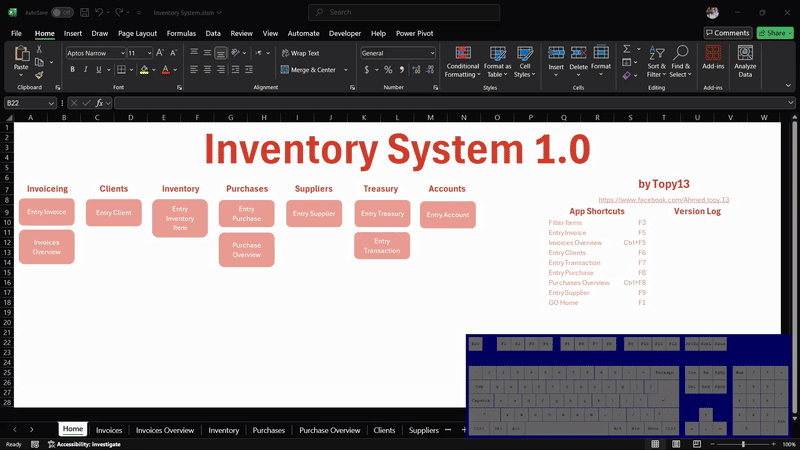Click the center horizontal align icon
The width and height of the screenshot is (800, 450).
click(207, 69)
